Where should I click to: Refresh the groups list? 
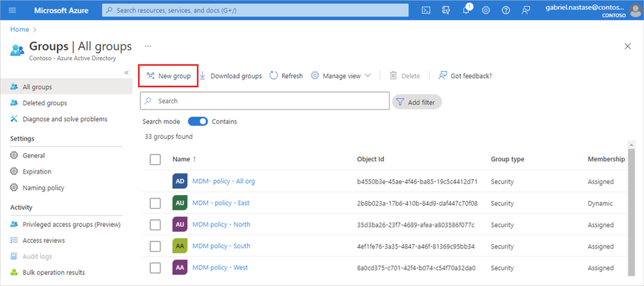click(286, 76)
